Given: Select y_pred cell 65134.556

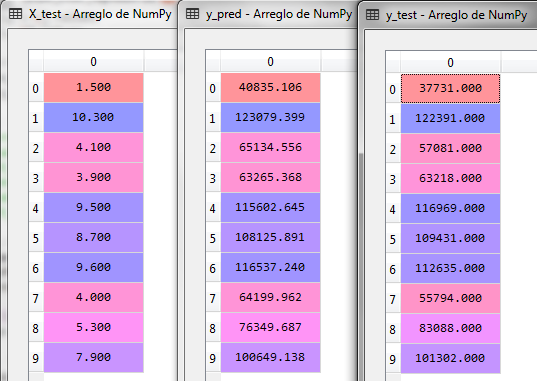Looking at the screenshot, I should (271, 147).
